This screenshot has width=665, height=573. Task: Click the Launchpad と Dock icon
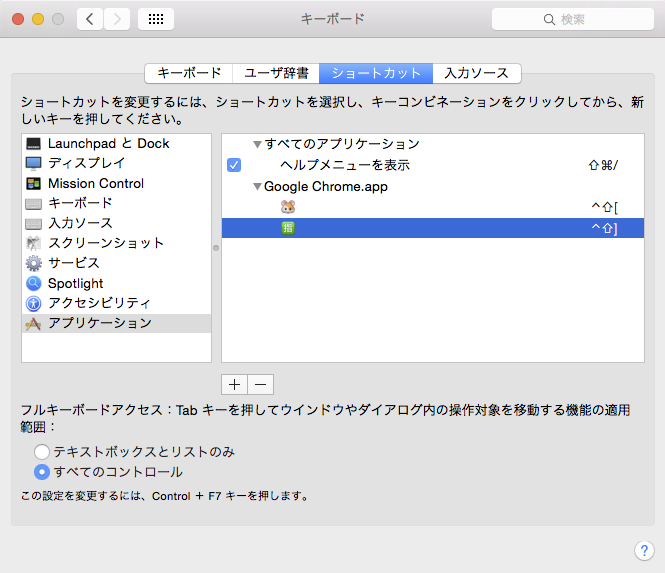(34, 144)
